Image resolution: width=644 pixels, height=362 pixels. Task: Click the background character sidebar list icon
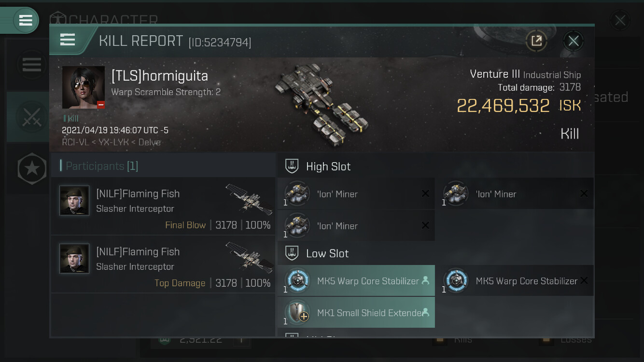point(32,64)
